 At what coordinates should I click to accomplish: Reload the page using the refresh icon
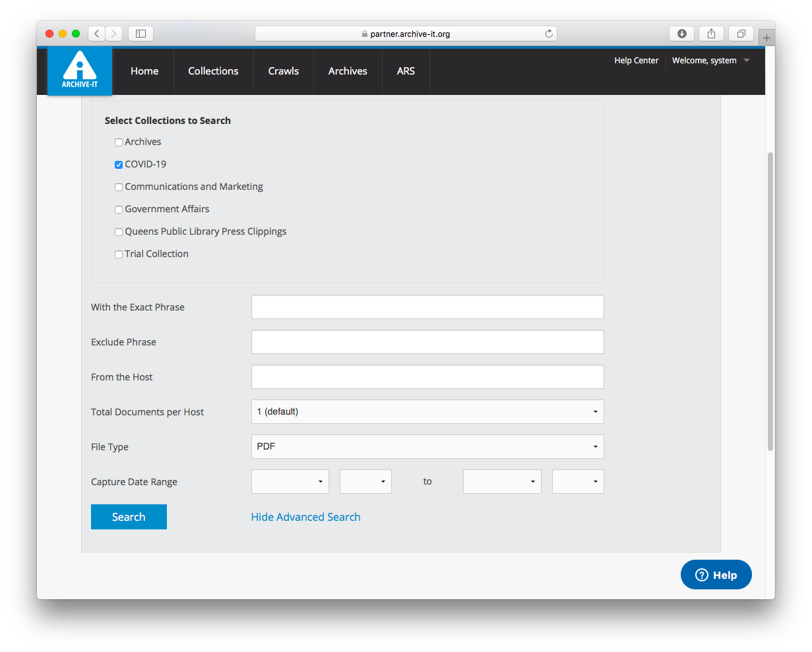(549, 34)
